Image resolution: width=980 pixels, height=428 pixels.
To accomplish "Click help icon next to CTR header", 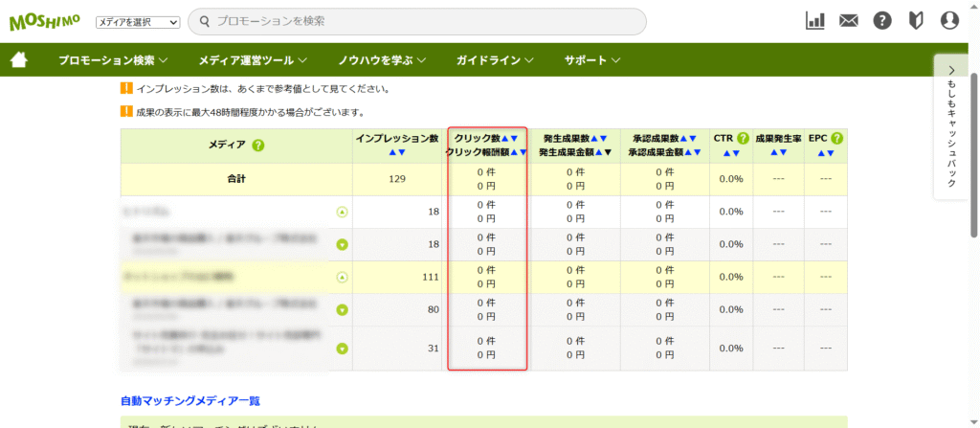I will [x=743, y=138].
